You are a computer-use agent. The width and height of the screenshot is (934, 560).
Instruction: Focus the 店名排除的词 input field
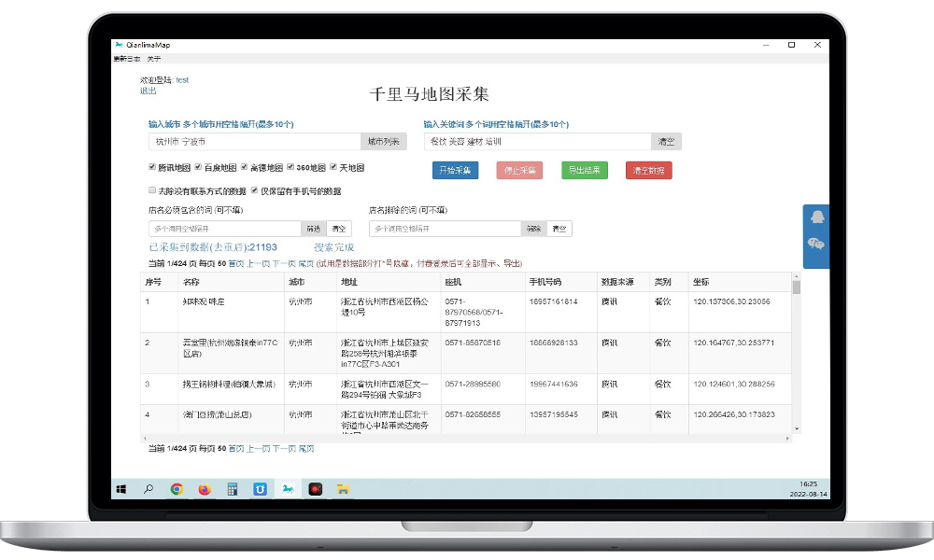coord(446,229)
